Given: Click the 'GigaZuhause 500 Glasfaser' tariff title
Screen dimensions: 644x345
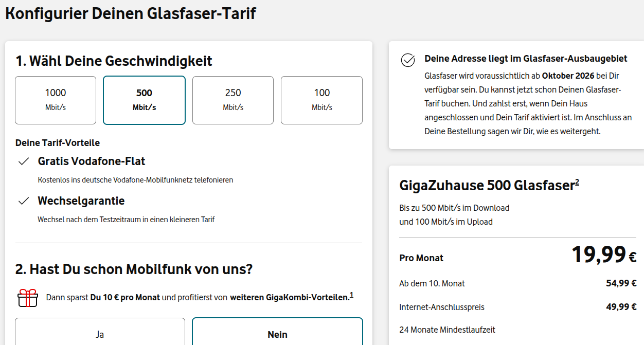Looking at the screenshot, I should pos(487,185).
